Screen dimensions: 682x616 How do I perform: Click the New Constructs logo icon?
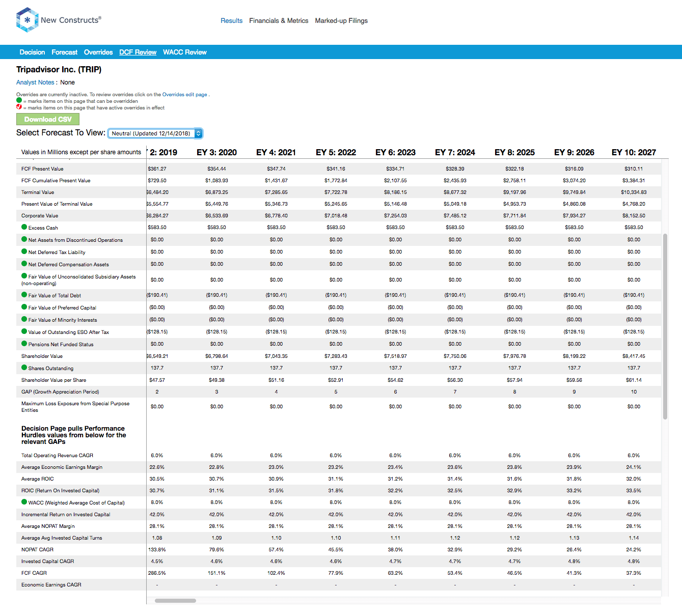(28, 20)
